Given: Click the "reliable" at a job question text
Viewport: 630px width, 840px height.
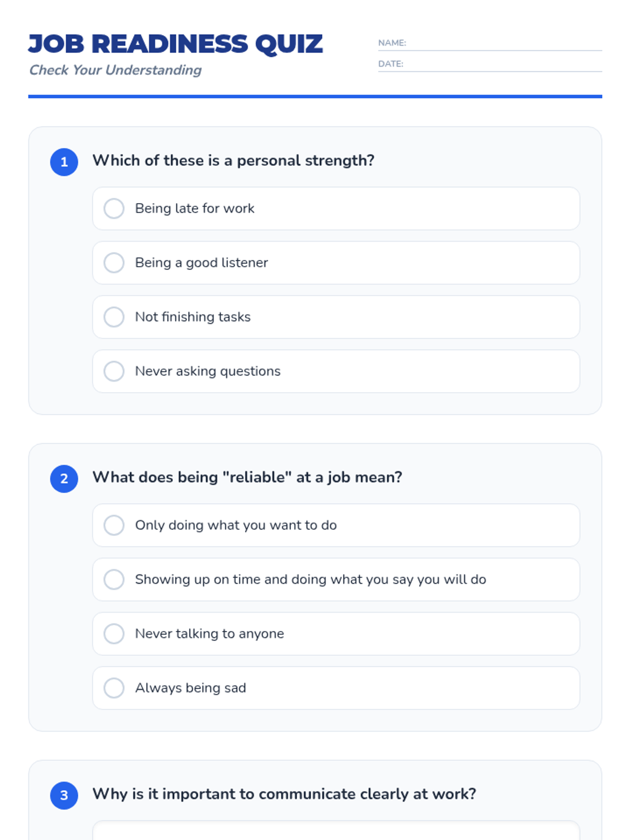Looking at the screenshot, I should pos(247,477).
